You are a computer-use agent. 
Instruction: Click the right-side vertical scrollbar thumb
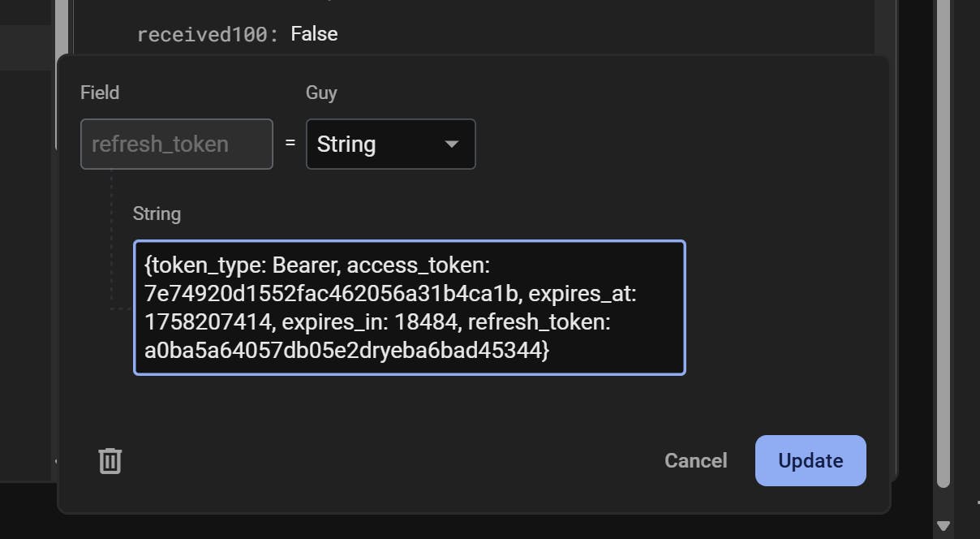943,244
